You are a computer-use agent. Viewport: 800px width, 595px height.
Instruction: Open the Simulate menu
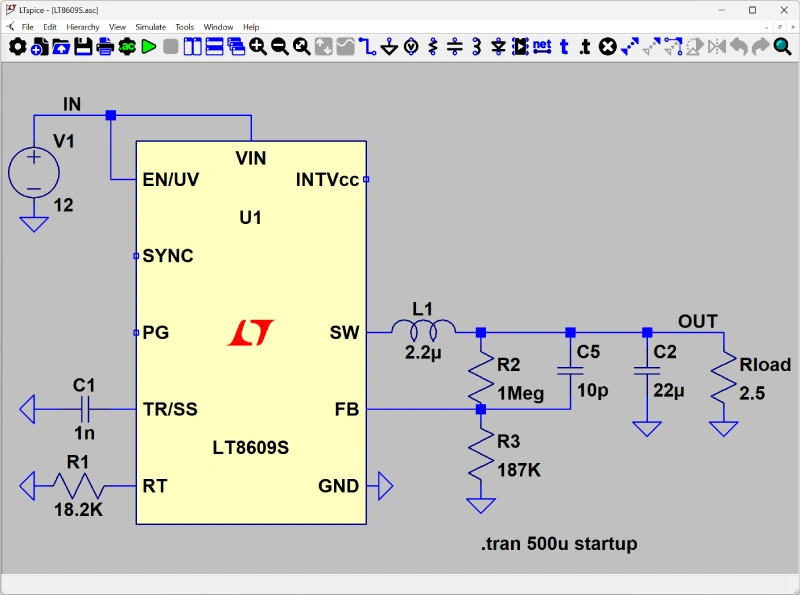click(150, 27)
